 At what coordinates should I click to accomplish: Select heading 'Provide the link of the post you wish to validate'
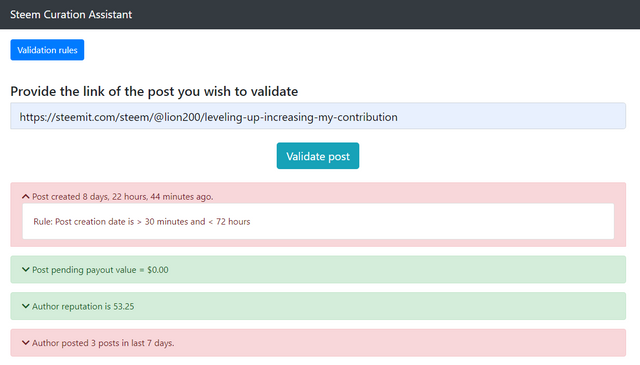[154, 91]
